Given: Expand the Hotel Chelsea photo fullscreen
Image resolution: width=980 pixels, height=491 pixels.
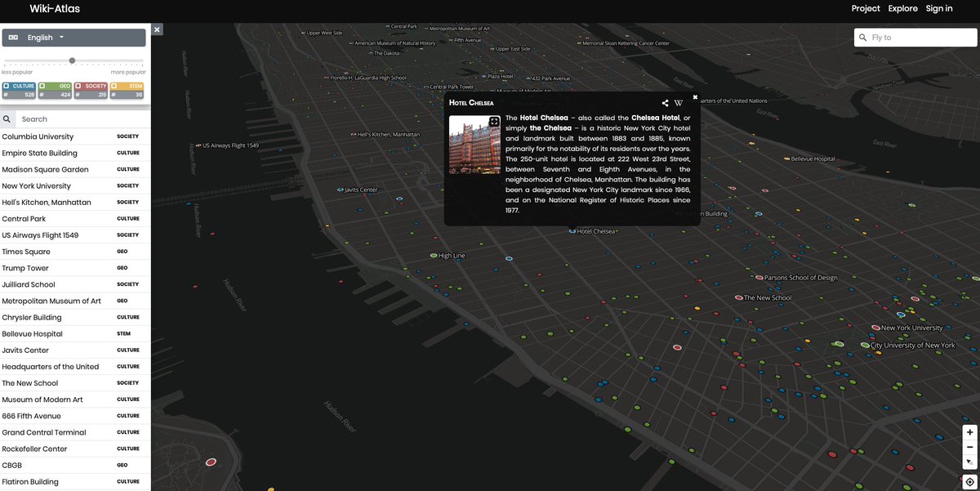Looking at the screenshot, I should coord(494,122).
